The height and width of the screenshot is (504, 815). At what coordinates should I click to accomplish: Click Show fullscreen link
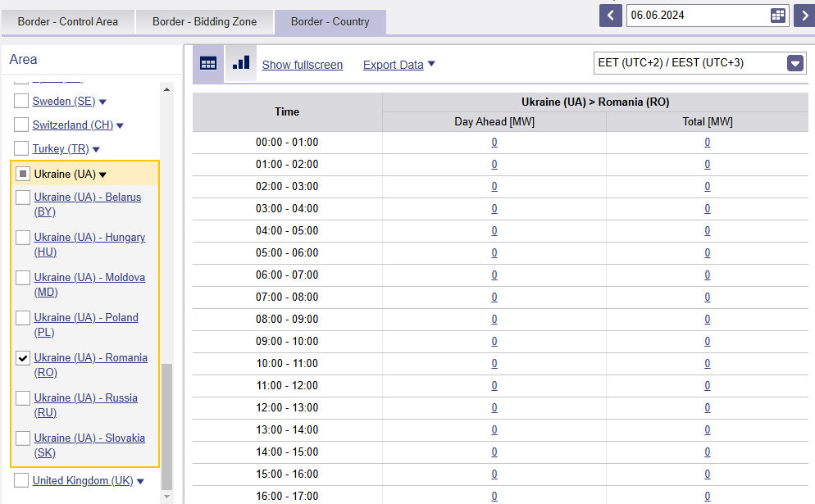302,65
